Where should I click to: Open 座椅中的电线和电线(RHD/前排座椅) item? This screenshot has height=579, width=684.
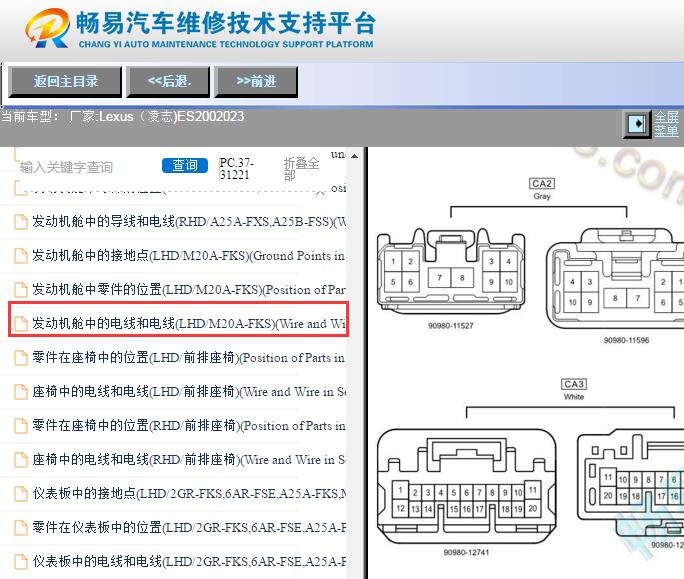(x=189, y=460)
